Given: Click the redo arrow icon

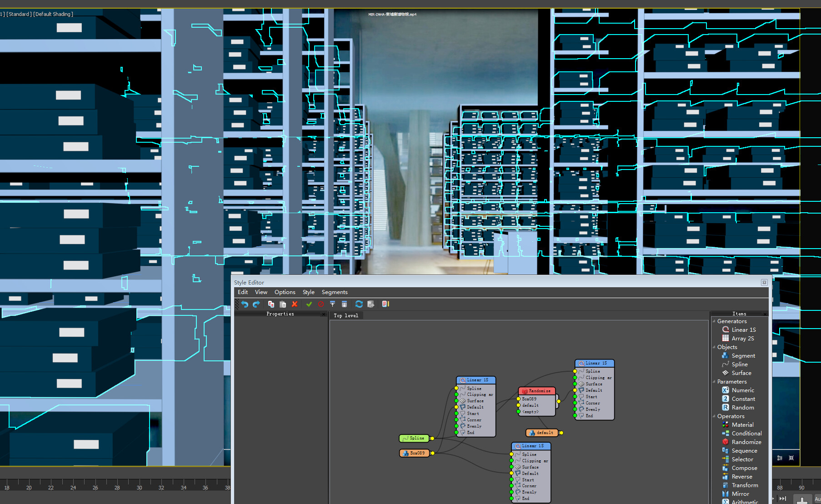Looking at the screenshot, I should click(256, 304).
